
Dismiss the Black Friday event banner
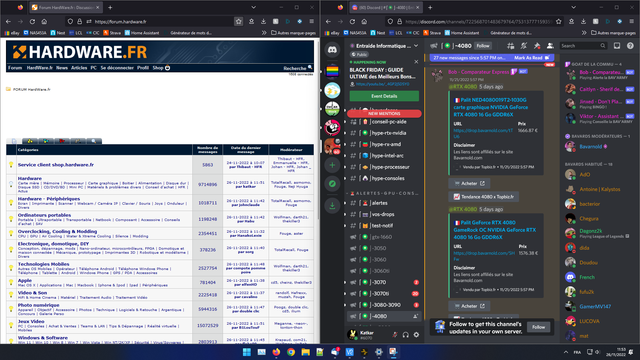click(x=416, y=62)
